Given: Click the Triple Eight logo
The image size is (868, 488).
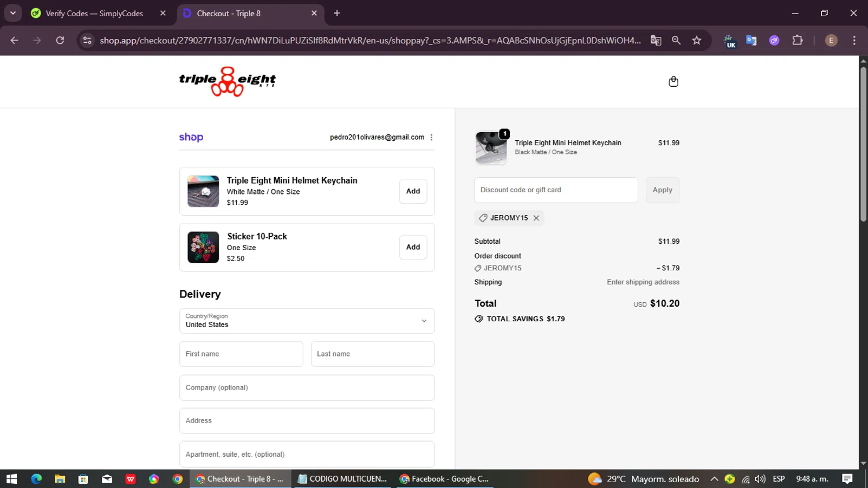Looking at the screenshot, I should point(227,81).
